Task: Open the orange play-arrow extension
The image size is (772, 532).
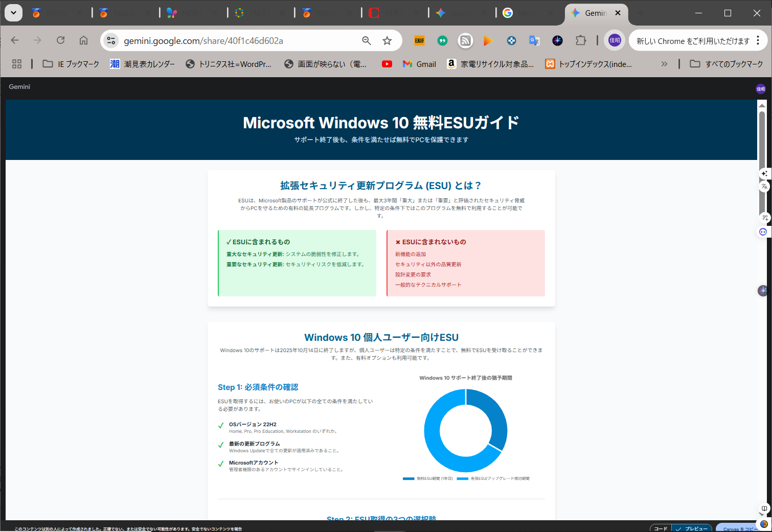Action: pyautogui.click(x=488, y=40)
